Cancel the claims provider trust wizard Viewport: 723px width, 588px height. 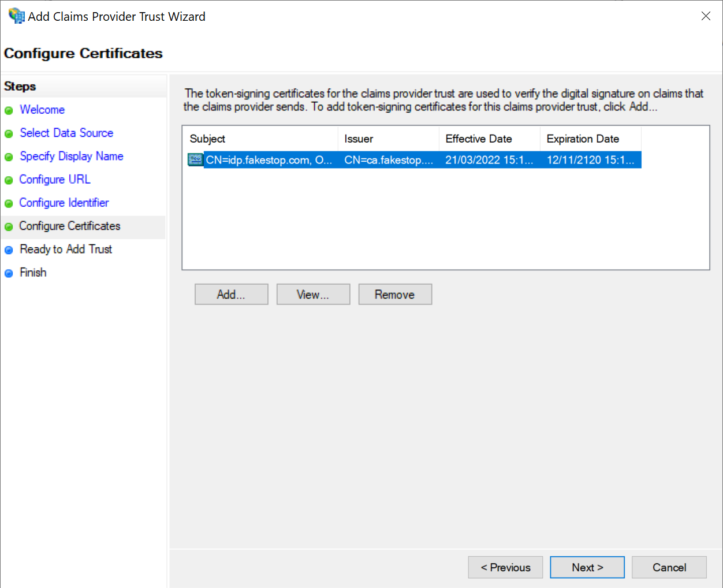[x=669, y=567]
